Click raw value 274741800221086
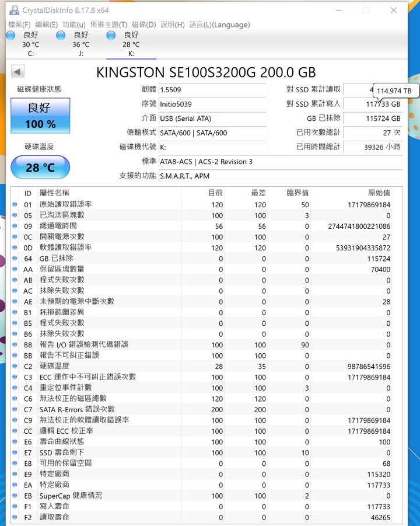The height and width of the screenshot is (526, 420). pos(359,226)
